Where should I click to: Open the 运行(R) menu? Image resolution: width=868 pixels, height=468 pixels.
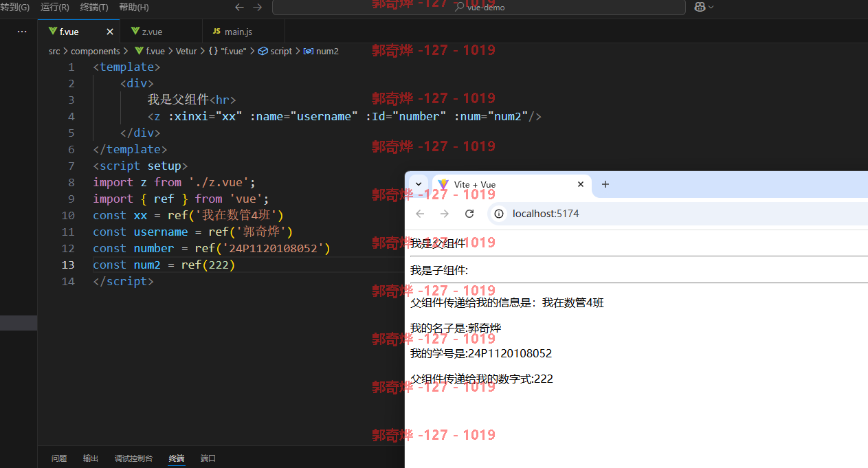click(x=55, y=7)
